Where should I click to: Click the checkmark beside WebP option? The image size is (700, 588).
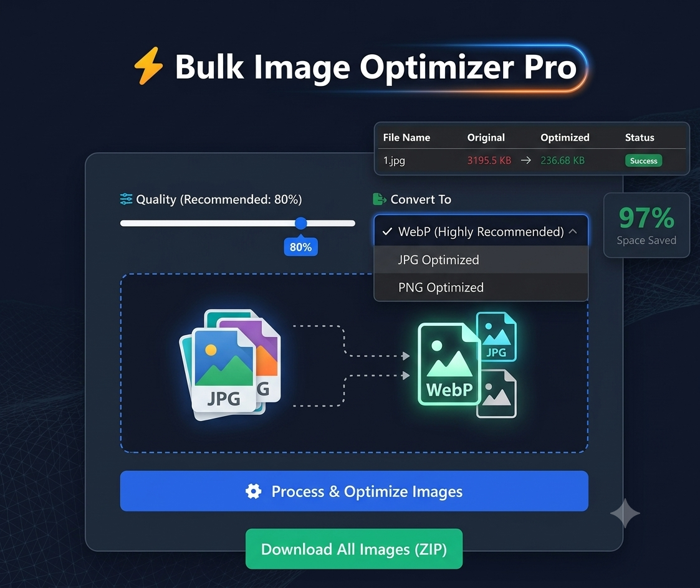(387, 231)
